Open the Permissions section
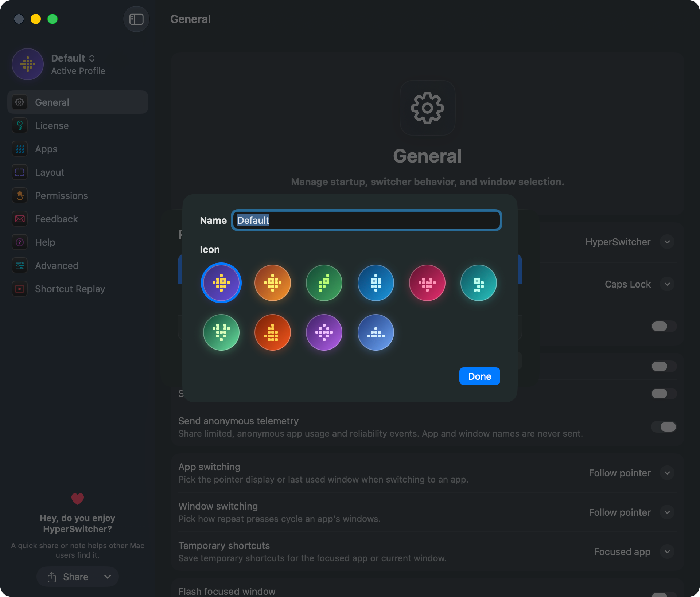 tap(78, 196)
